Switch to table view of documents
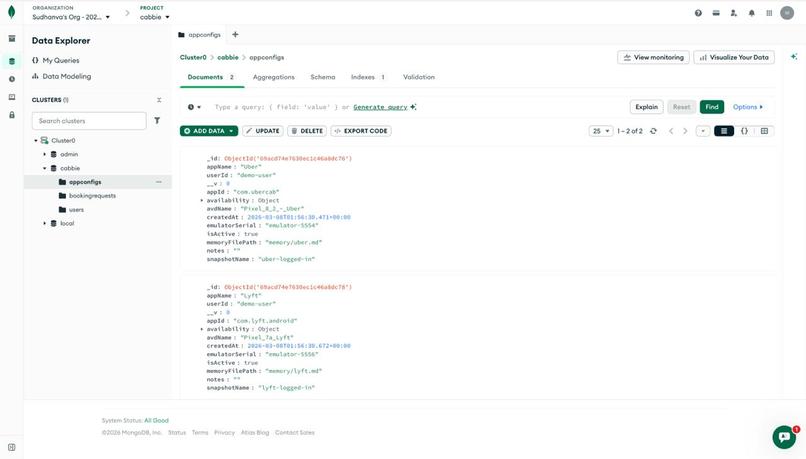The width and height of the screenshot is (806, 459). 764,131
